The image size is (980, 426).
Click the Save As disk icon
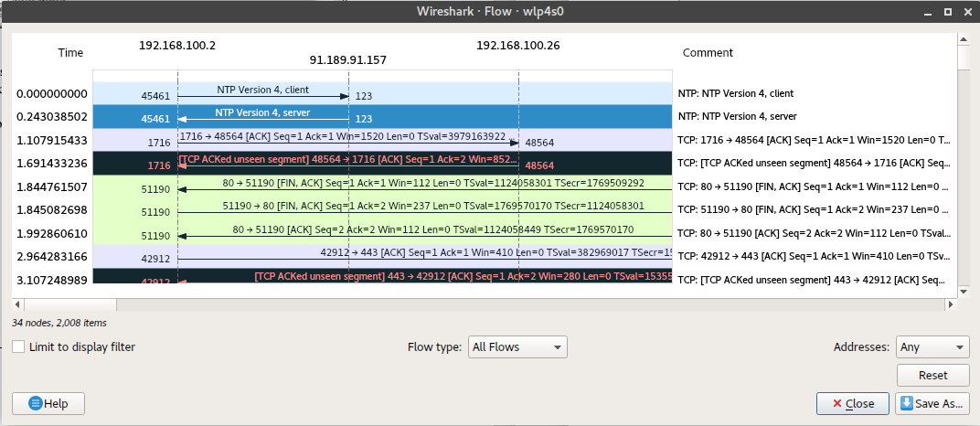907,403
